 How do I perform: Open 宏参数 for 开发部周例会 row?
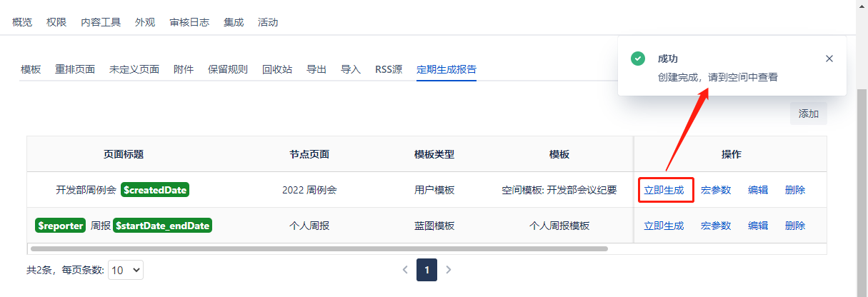tap(716, 190)
